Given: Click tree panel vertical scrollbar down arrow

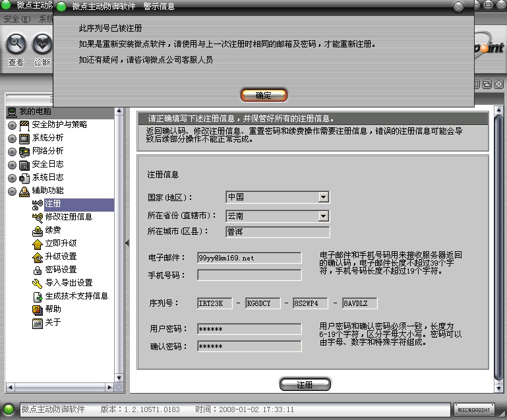Looking at the screenshot, I should (x=119, y=378).
